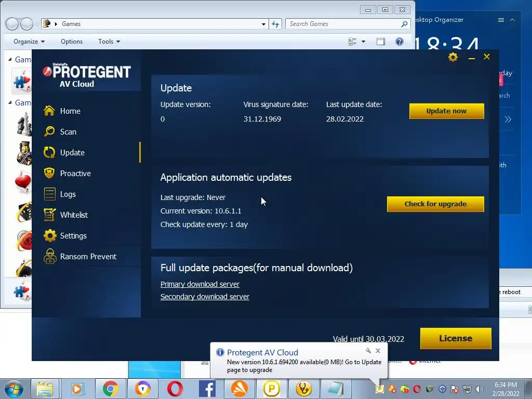The width and height of the screenshot is (532, 399).
Task: Click 'Current version: 10.6.1.1' text
Action: (x=201, y=211)
